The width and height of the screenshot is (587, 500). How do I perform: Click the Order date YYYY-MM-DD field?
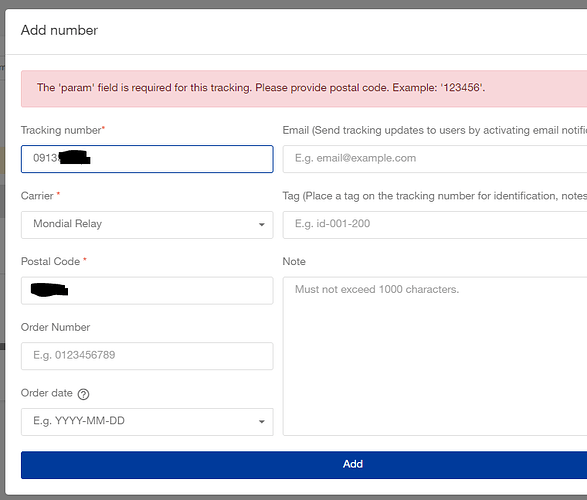(147, 422)
